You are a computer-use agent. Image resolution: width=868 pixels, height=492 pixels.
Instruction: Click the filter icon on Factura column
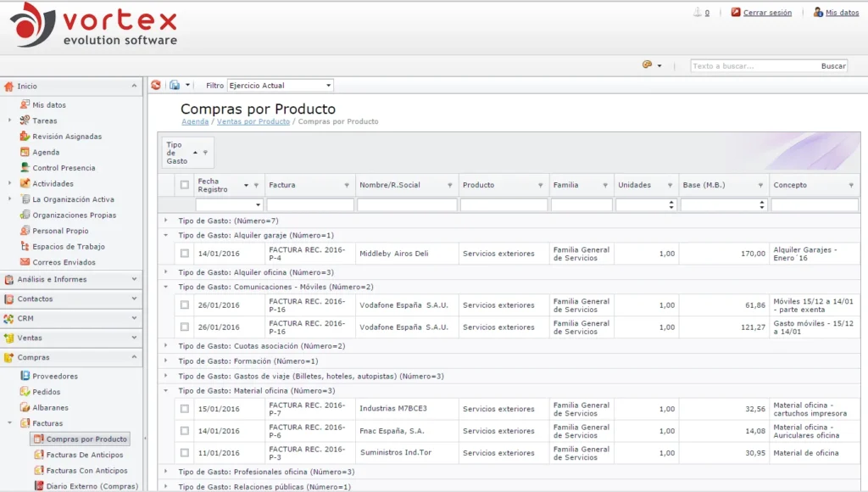347,185
